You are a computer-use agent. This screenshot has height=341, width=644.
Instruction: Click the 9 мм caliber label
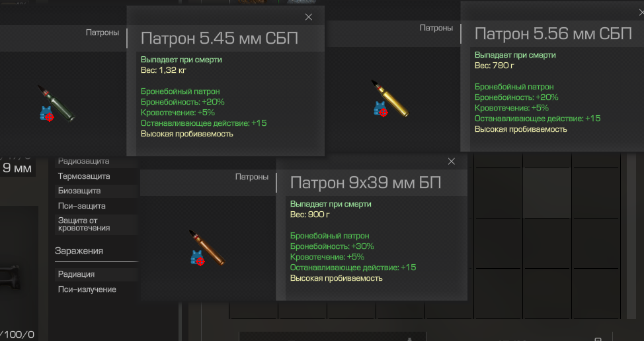point(17,168)
